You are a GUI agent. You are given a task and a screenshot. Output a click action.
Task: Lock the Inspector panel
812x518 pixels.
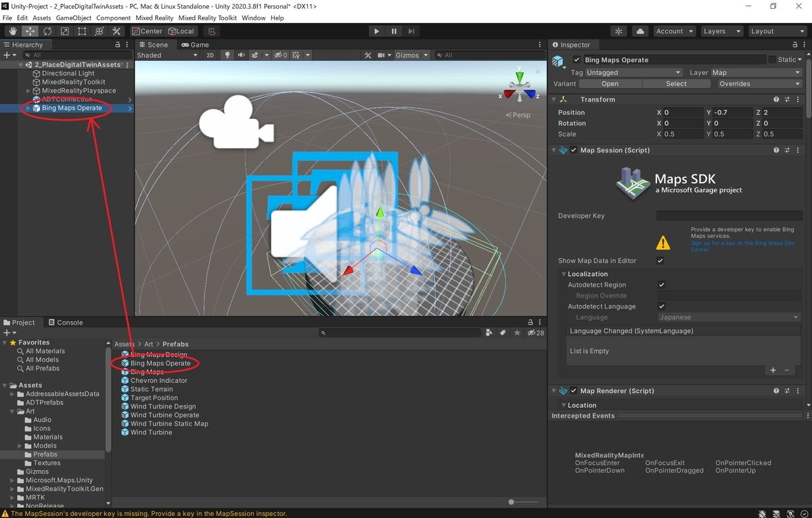[x=795, y=45]
